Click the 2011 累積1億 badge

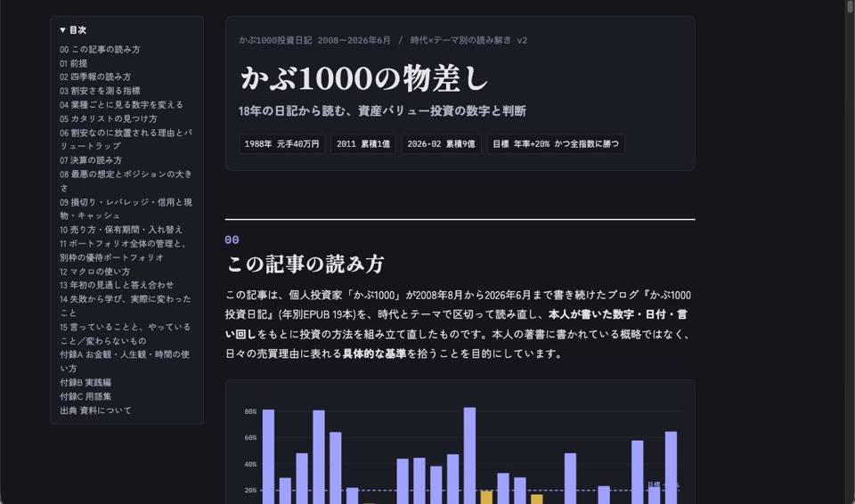pyautogui.click(x=362, y=144)
